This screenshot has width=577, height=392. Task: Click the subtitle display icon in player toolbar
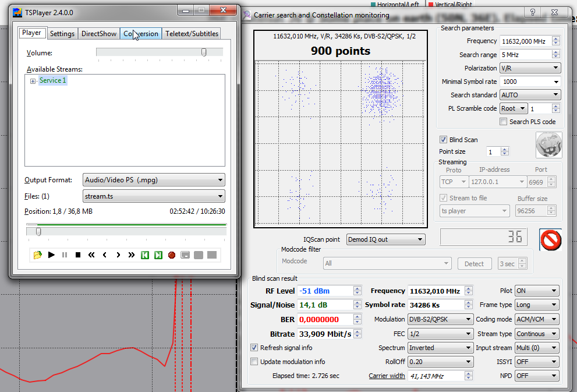[185, 255]
